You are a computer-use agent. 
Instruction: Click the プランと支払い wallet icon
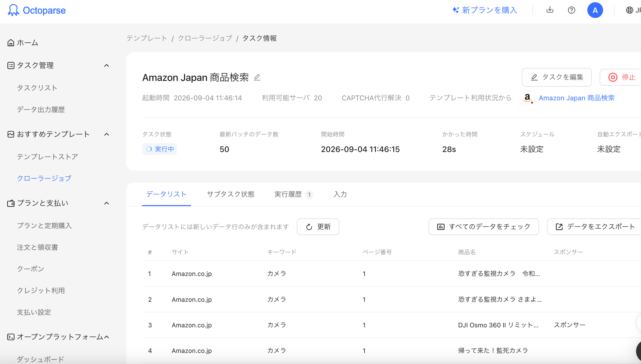(x=11, y=203)
